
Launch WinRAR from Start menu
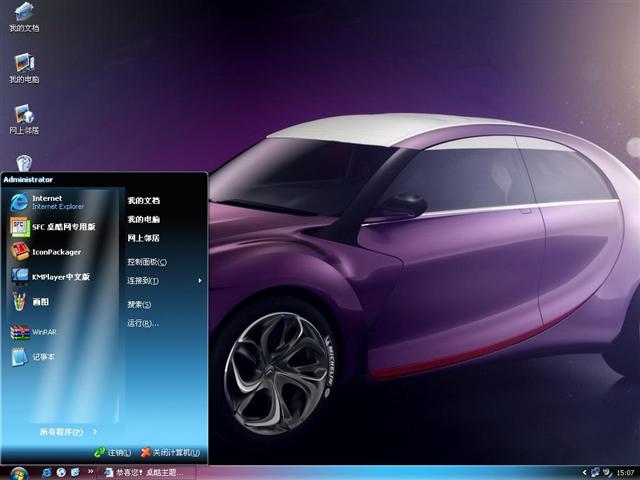click(x=42, y=332)
